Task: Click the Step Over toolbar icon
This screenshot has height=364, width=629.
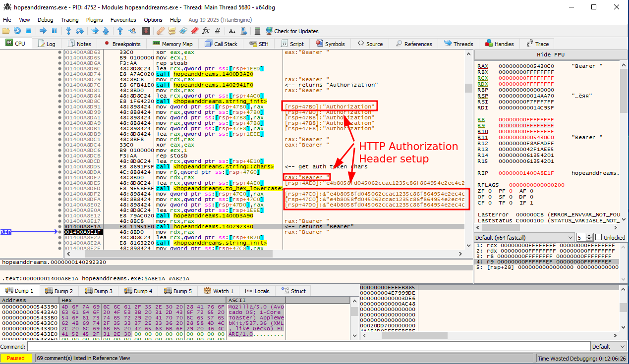Action: click(x=80, y=31)
